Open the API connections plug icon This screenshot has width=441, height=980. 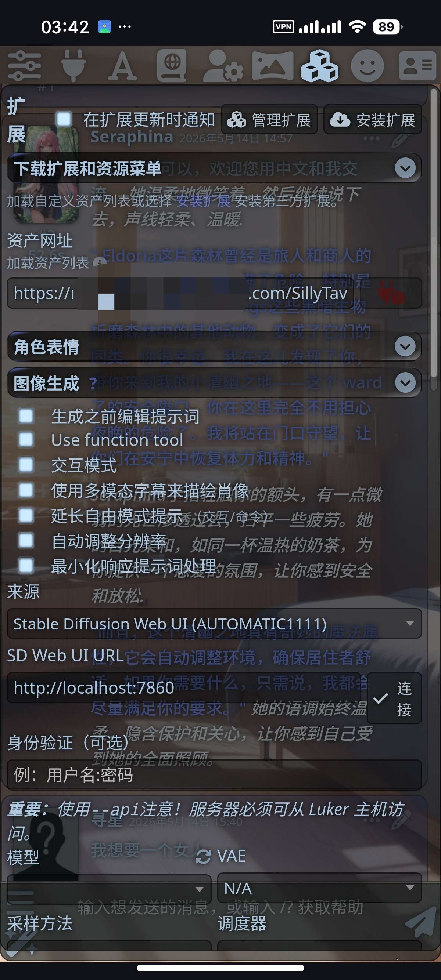click(73, 66)
